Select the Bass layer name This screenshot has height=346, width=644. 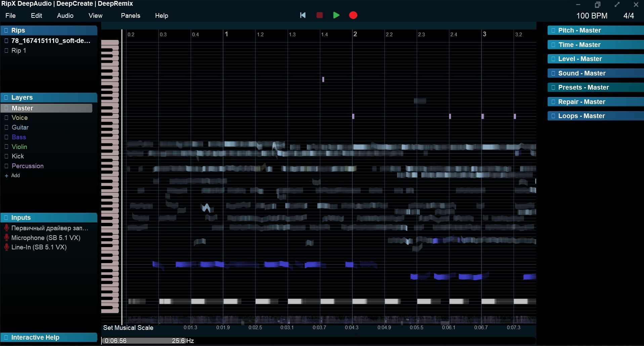pos(19,137)
